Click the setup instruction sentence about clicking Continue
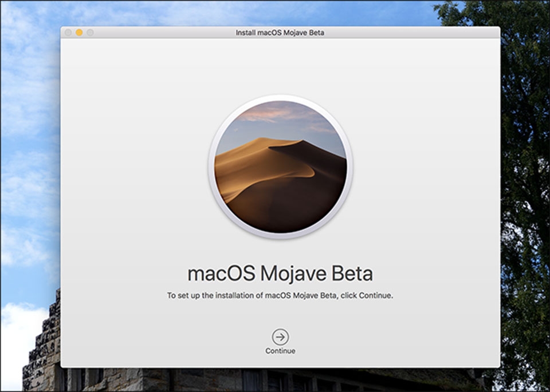 click(x=280, y=296)
